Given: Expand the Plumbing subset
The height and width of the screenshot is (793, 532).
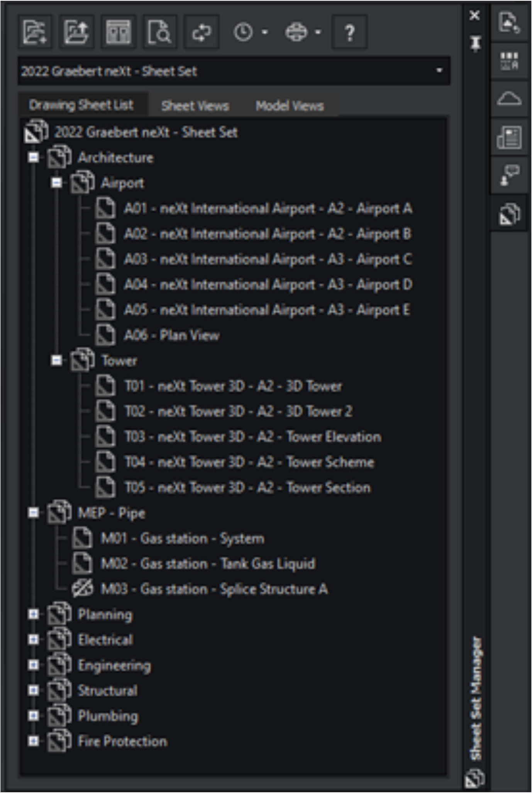Looking at the screenshot, I should coord(34,716).
